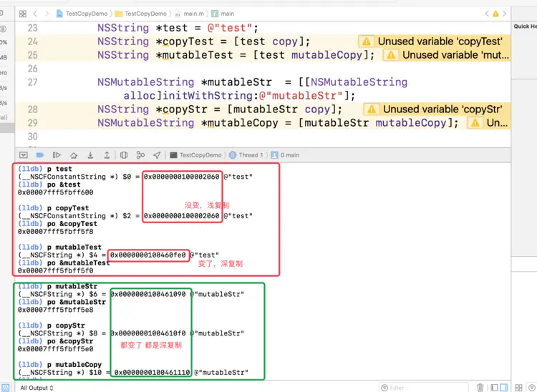Click the console output 0x00007fff5fbff600
The height and width of the screenshot is (392, 537).
pos(55,192)
